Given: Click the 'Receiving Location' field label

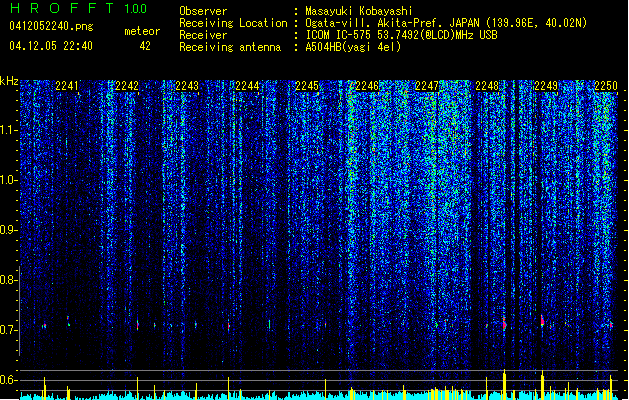Looking at the screenshot, I should [x=233, y=23].
